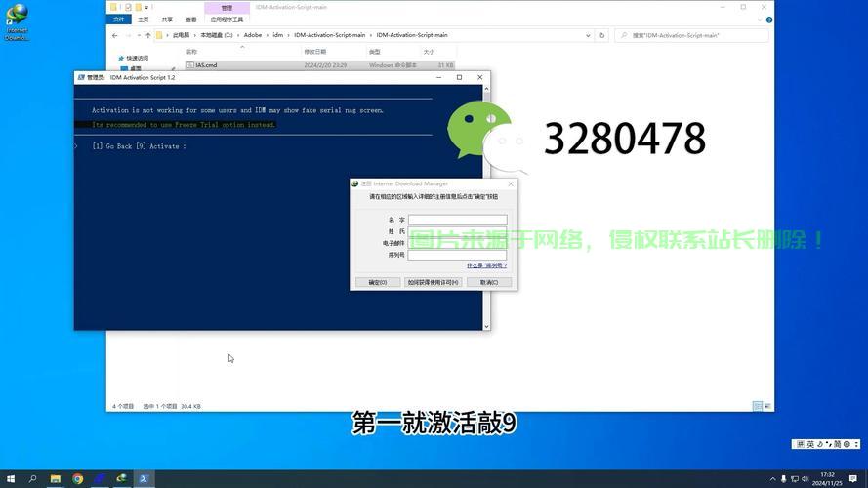Viewport: 868px width, 488px height.
Task: Open the 共享 ribbon tab
Action: point(167,20)
